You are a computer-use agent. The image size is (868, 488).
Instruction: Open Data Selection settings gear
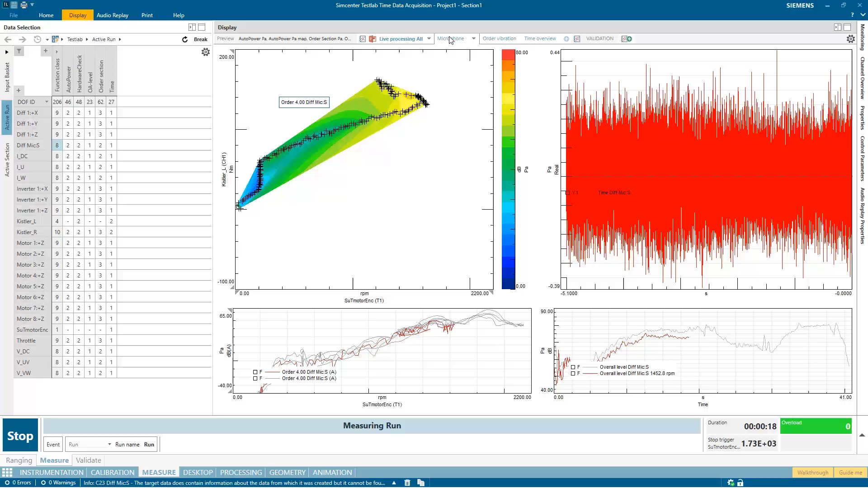(206, 52)
